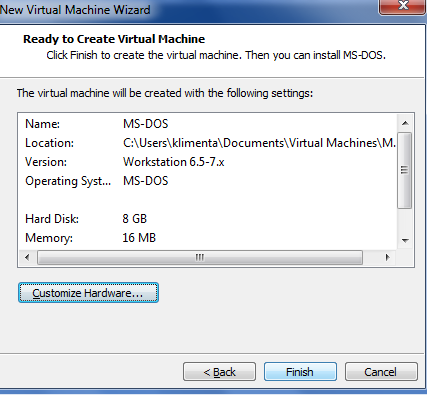Click the Operating Syst... label
The height and width of the screenshot is (395, 427).
point(68,181)
